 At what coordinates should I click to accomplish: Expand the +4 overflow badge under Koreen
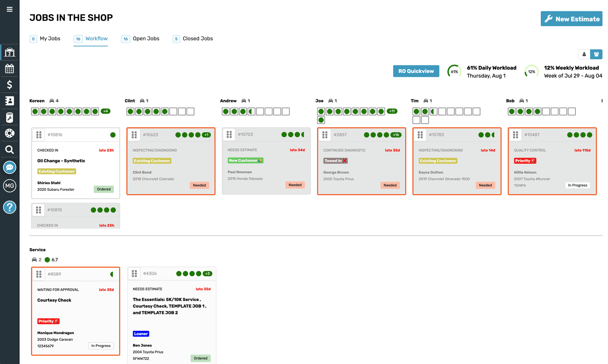pyautogui.click(x=105, y=111)
